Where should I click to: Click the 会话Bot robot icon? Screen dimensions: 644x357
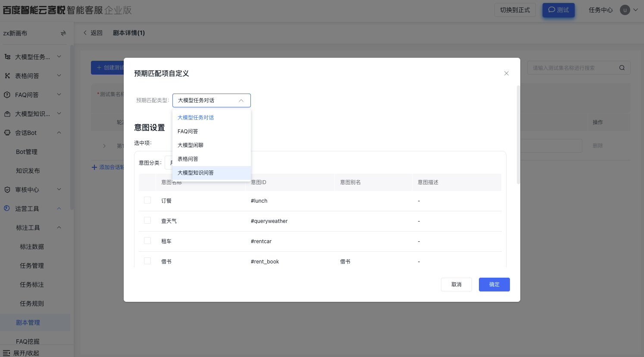pyautogui.click(x=7, y=132)
